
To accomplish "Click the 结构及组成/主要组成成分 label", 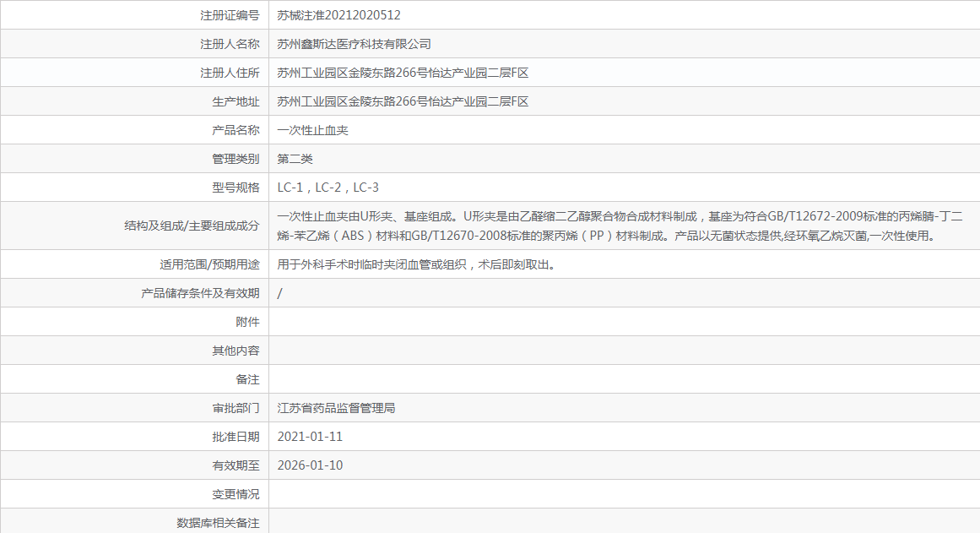I will (192, 226).
